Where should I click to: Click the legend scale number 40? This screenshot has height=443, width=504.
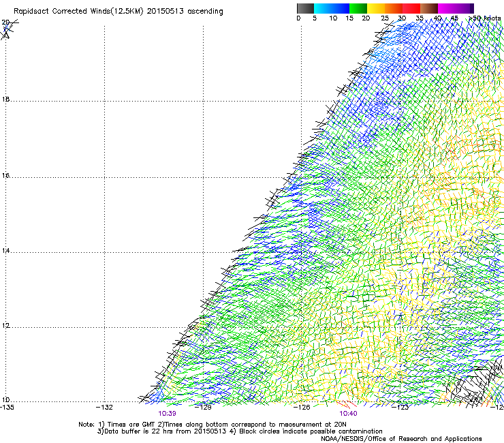tap(437, 18)
